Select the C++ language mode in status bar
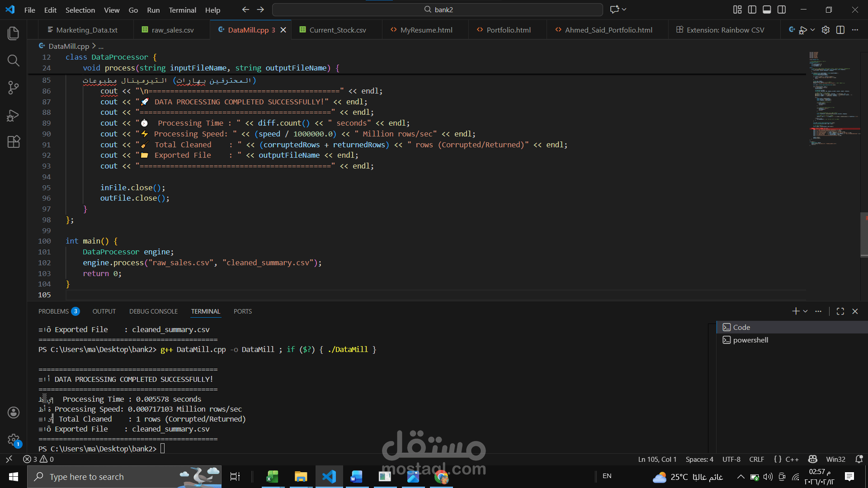This screenshot has width=868, height=488. (792, 459)
